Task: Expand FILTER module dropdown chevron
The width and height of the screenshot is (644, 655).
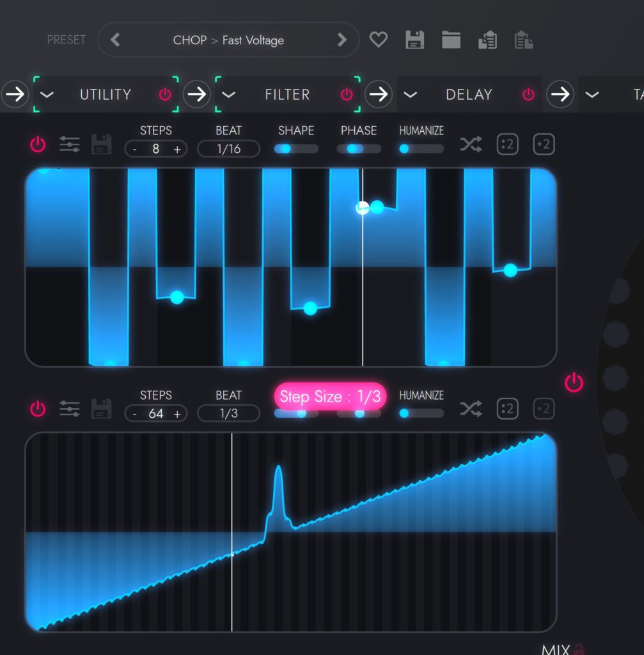Action: (x=228, y=95)
